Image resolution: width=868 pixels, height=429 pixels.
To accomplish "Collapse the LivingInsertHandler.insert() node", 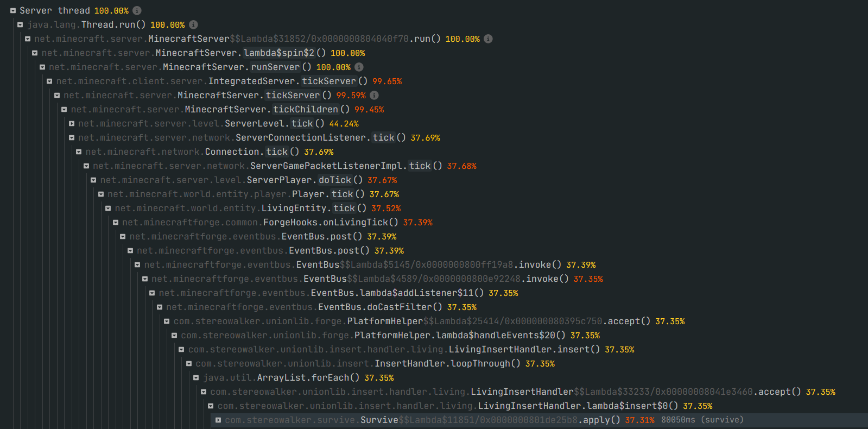I will 181,350.
